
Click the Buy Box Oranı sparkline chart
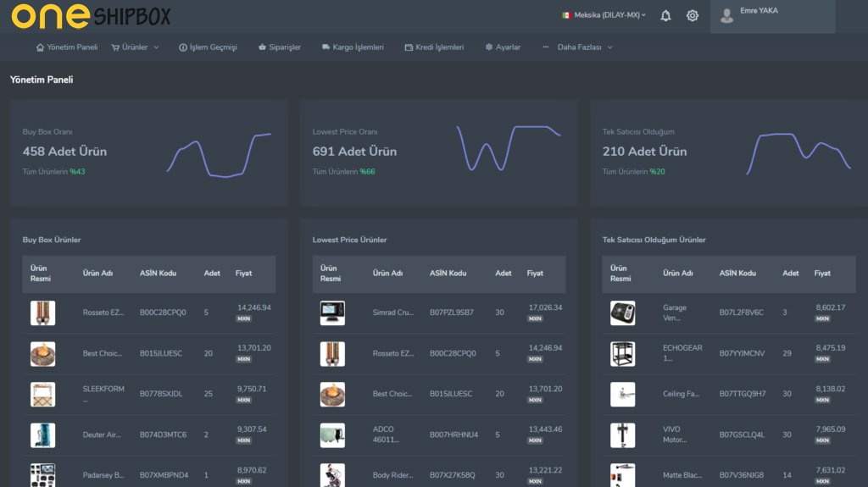click(220, 155)
